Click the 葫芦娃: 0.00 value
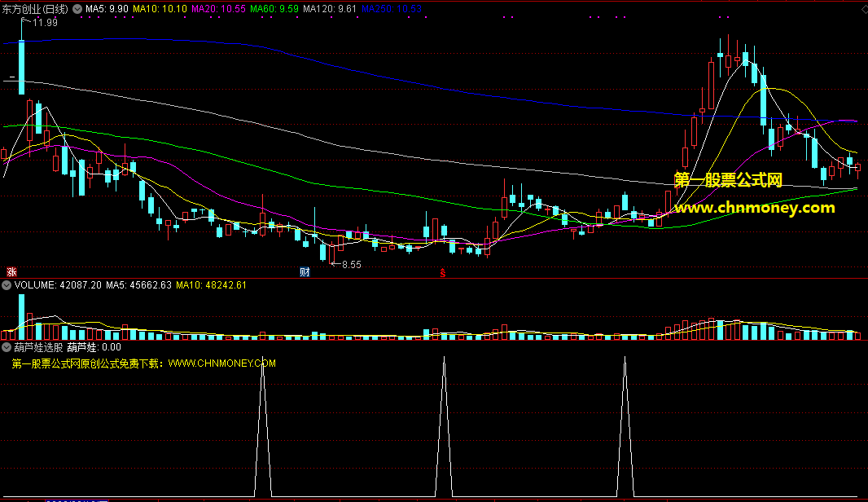 94,347
